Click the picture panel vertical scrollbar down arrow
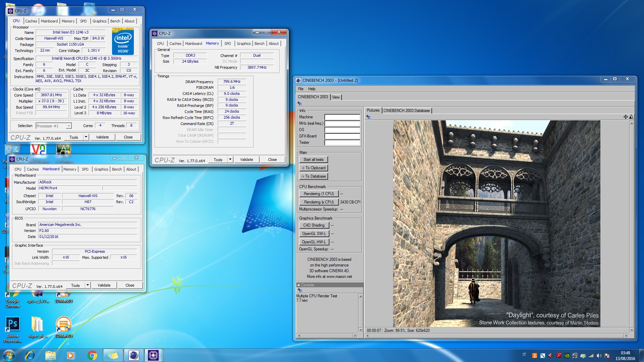Image resolution: width=644 pixels, height=362 pixels. tap(632, 330)
